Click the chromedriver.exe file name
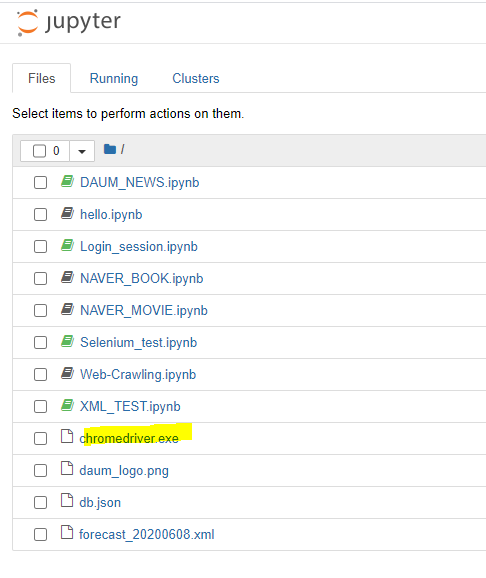486x578 pixels. point(129,439)
